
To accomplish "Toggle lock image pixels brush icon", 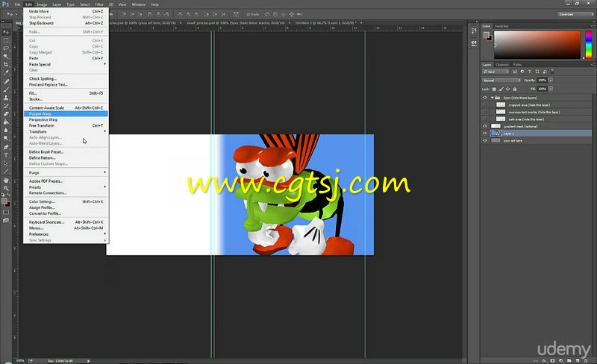I will pos(501,89).
